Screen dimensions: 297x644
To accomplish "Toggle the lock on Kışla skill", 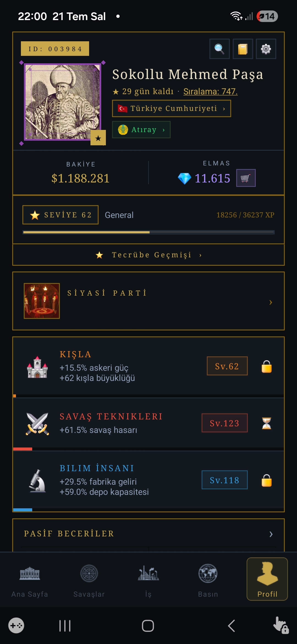I will point(266,366).
